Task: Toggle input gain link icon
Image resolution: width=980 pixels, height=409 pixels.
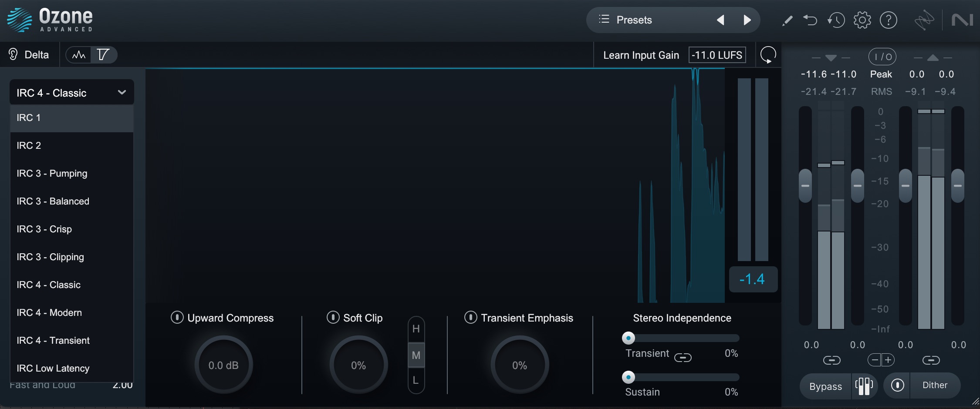Action: click(831, 360)
